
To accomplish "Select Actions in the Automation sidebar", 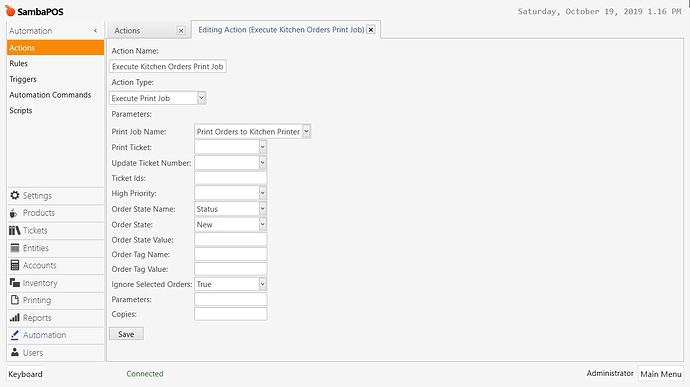I will 55,48.
